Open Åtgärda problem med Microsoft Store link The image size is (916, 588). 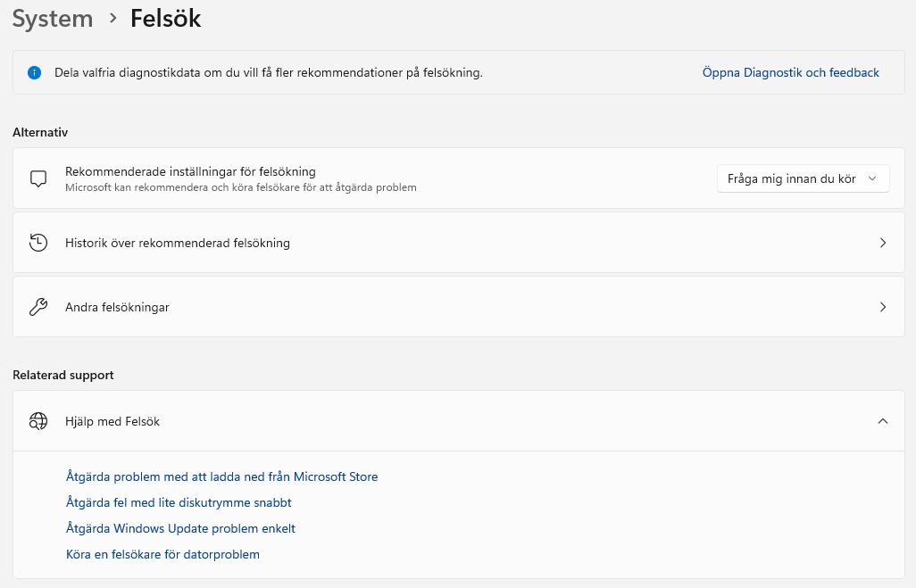(x=222, y=476)
